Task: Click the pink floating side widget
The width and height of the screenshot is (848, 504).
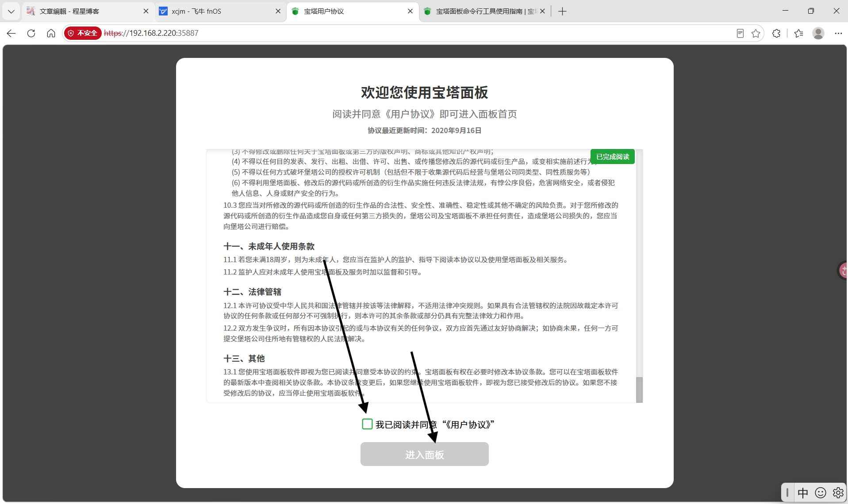Action: (843, 270)
